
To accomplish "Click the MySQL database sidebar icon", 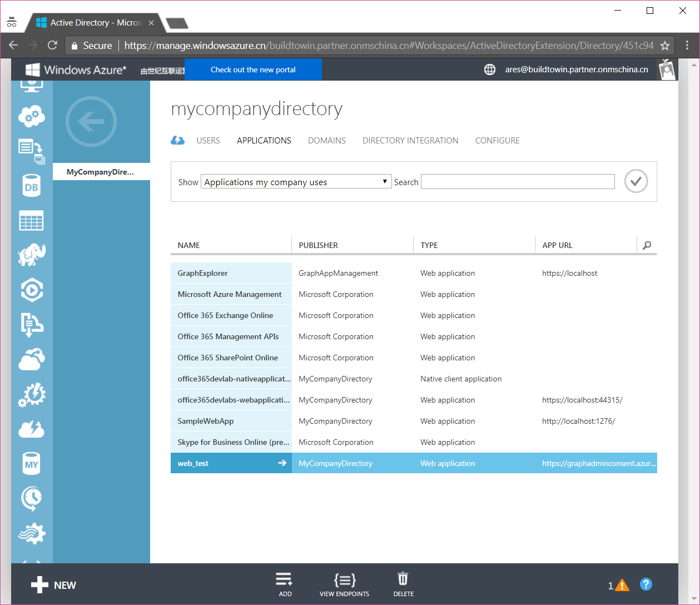I will coord(32,463).
